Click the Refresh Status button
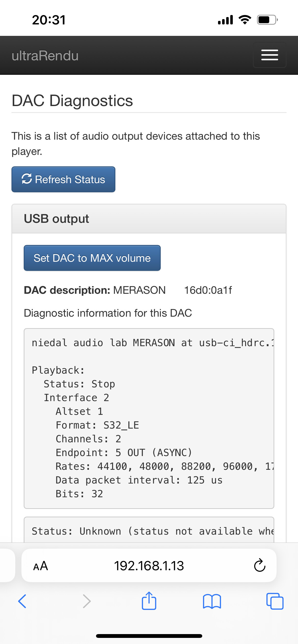 click(63, 179)
